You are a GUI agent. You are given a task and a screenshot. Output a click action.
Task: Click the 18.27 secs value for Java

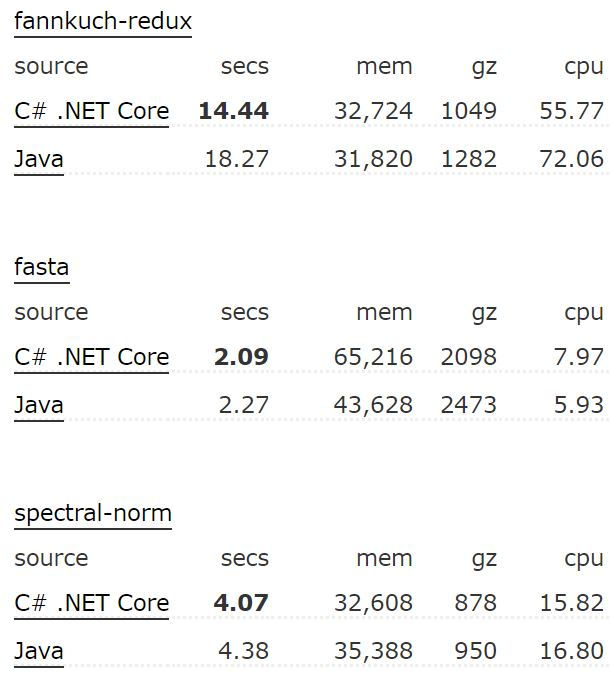pos(236,158)
